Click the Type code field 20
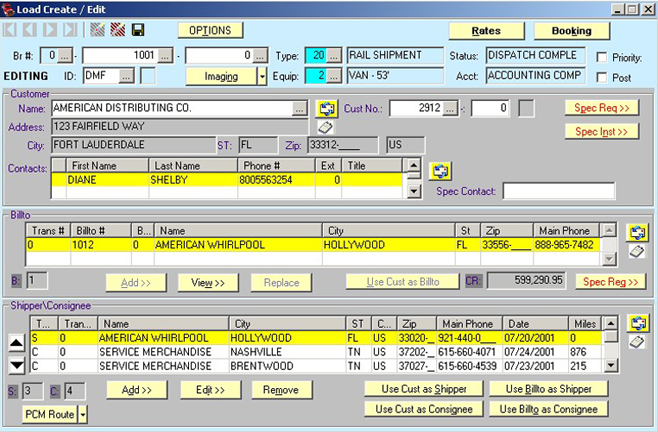This screenshot has height=432, width=658. pos(316,56)
